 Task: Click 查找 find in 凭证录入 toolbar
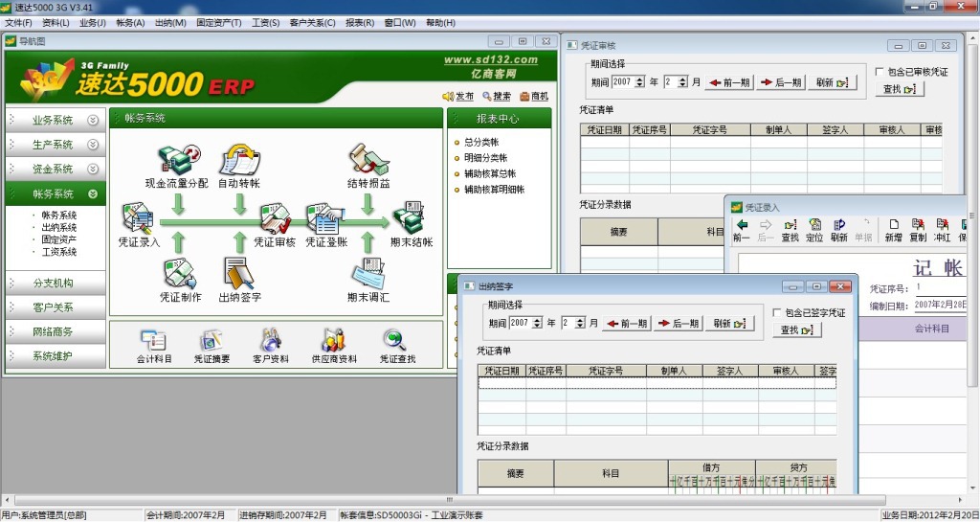790,230
